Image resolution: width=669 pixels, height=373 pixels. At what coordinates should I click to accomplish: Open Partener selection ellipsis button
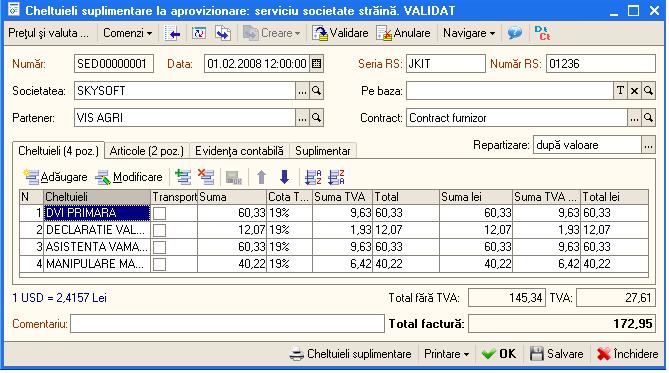point(302,118)
